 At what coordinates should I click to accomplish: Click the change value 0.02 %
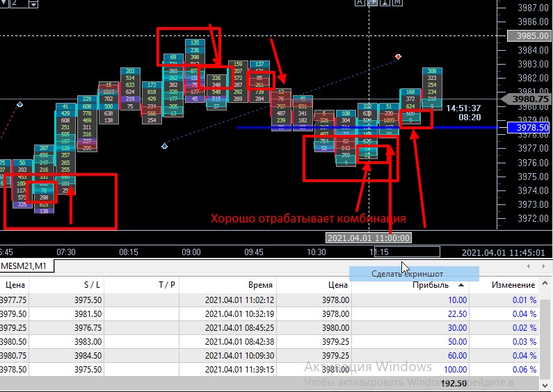point(524,328)
